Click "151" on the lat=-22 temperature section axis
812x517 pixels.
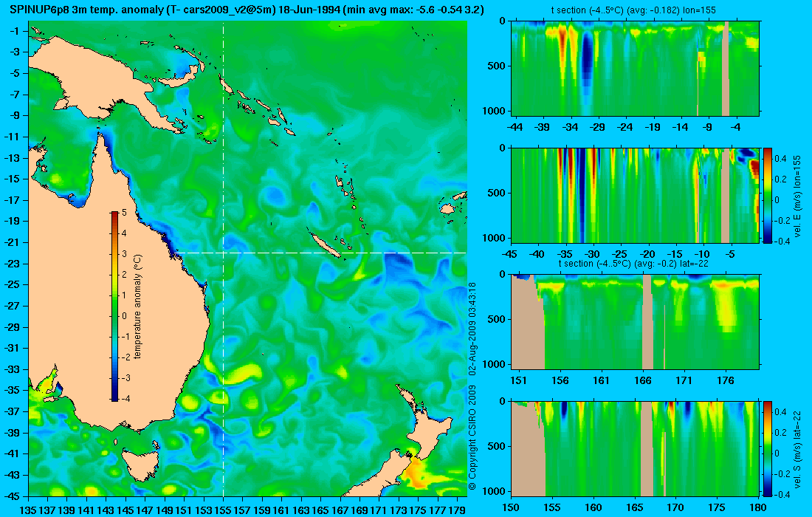518,381
